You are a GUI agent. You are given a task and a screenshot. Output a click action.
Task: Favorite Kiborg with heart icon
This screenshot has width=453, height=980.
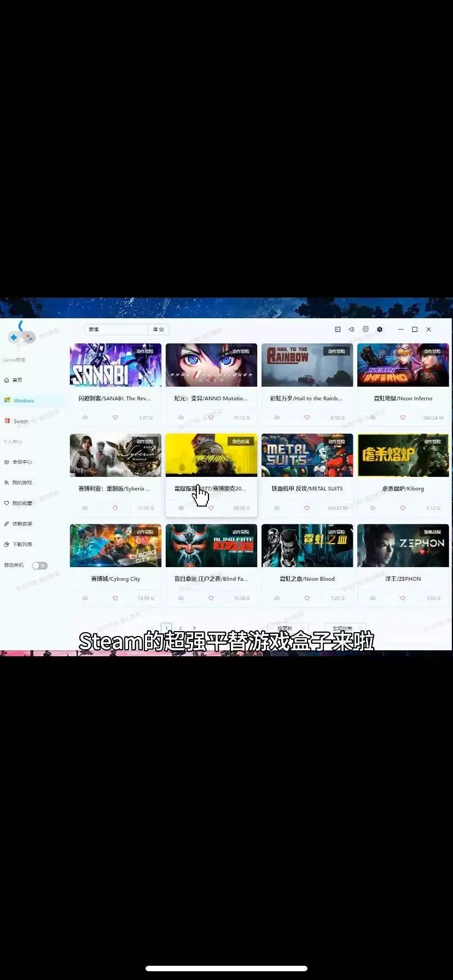(x=403, y=508)
